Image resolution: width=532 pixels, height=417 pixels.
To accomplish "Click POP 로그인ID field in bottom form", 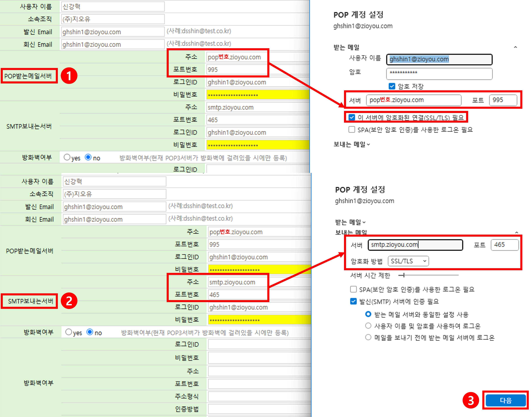I will [259, 257].
